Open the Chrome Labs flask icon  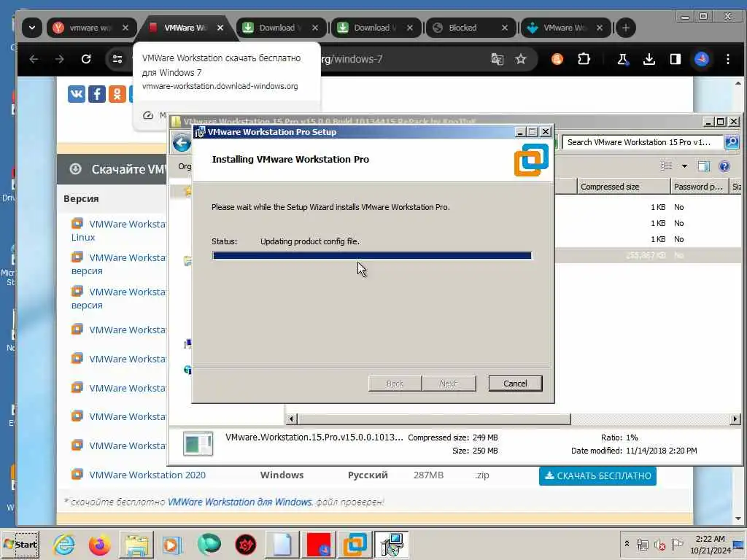coord(622,59)
